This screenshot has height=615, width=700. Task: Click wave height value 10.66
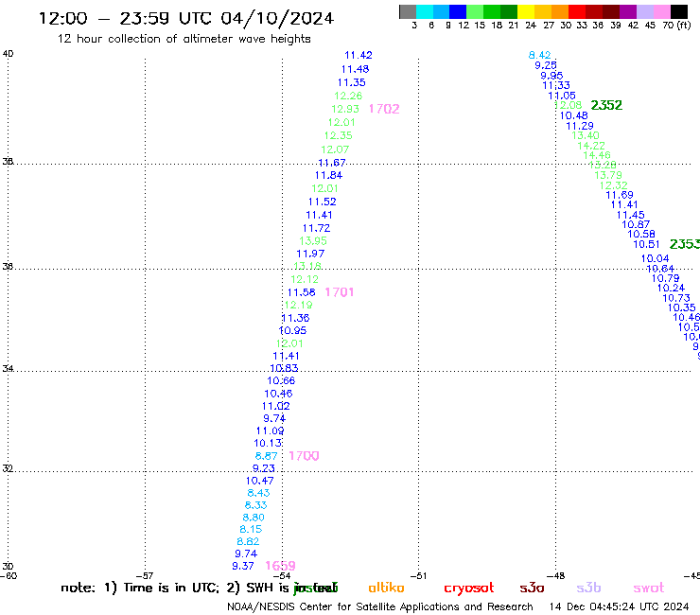[x=281, y=381]
